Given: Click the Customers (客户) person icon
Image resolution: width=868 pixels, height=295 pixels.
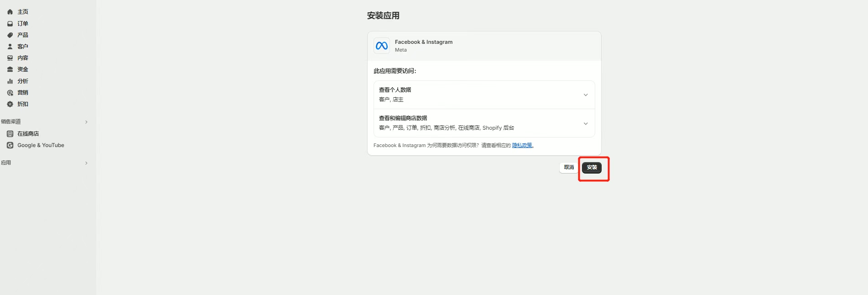Looking at the screenshot, I should click(10, 47).
